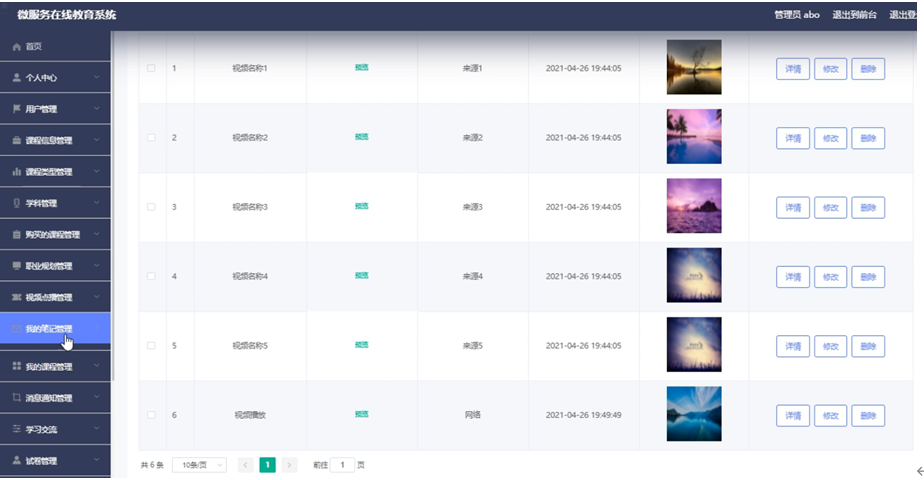Open the sunset tree thumbnail in row 1

pyautogui.click(x=694, y=67)
